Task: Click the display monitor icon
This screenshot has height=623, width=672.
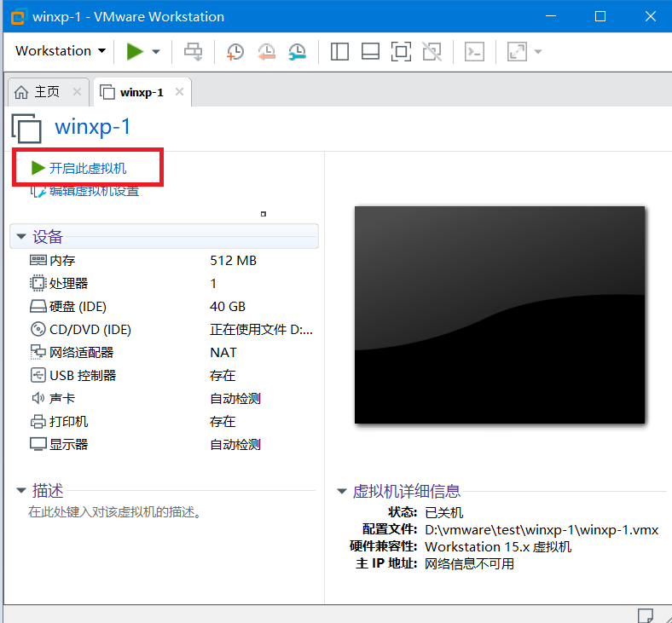Action: pyautogui.click(x=38, y=444)
